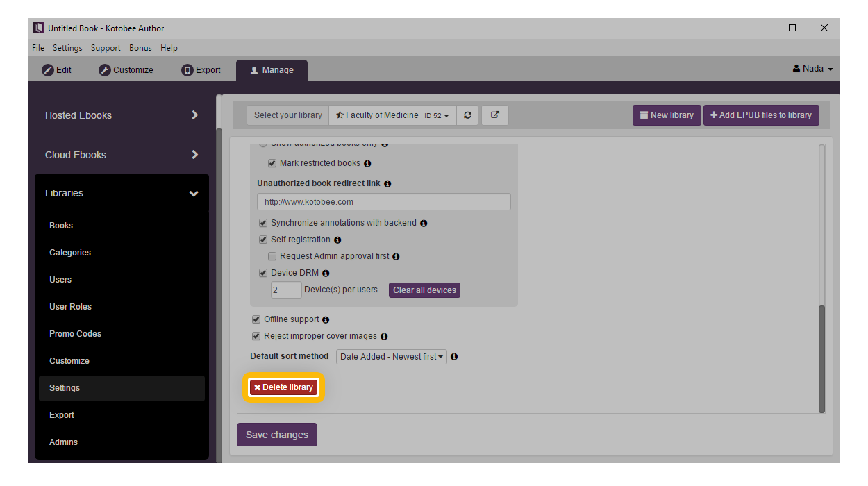Click the settings panel vertical scrollbar
Image resolution: width=868 pixels, height=486 pixels.
[x=822, y=358]
